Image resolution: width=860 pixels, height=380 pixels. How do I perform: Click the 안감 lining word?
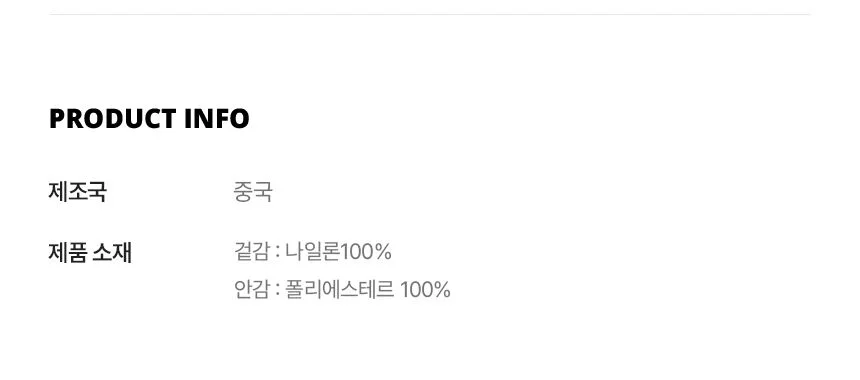point(252,289)
